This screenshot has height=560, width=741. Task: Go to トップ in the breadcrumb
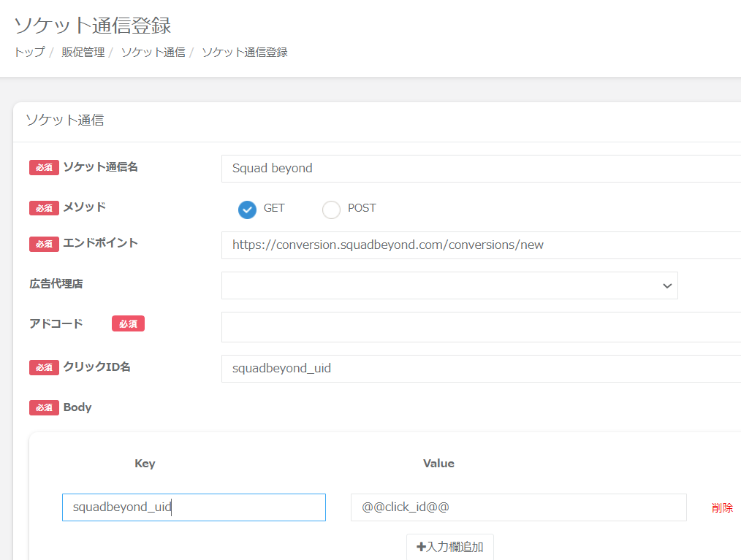coord(29,53)
